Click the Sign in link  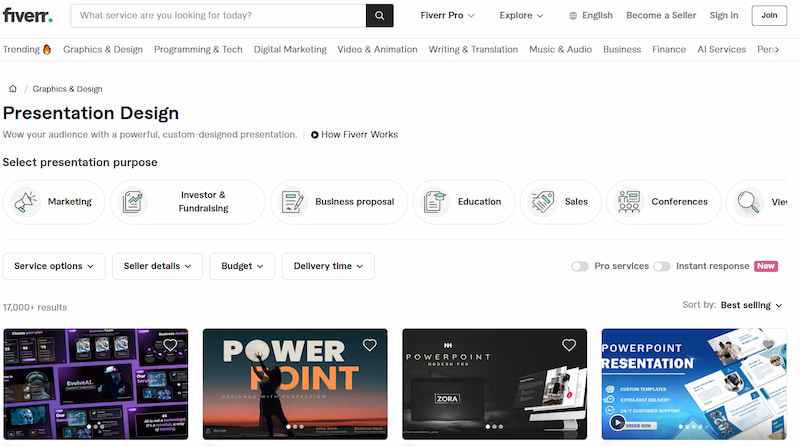click(x=723, y=15)
